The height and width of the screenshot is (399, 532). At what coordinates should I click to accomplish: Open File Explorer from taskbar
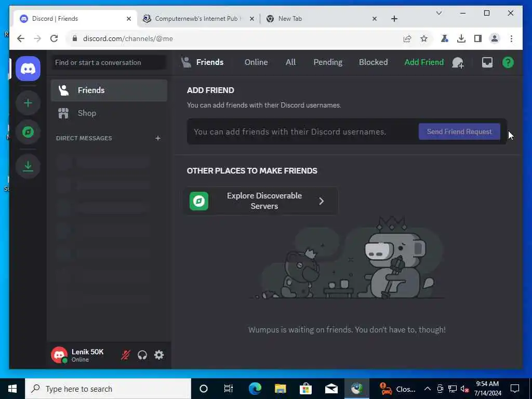[280, 389]
